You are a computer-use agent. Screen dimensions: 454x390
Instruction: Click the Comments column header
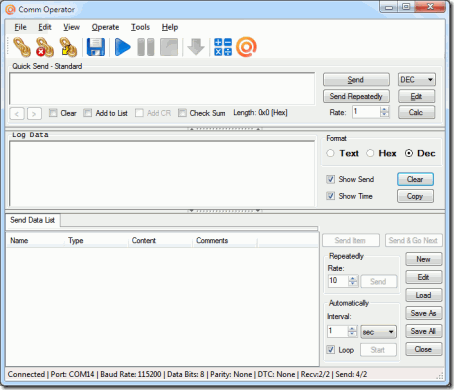pos(225,241)
